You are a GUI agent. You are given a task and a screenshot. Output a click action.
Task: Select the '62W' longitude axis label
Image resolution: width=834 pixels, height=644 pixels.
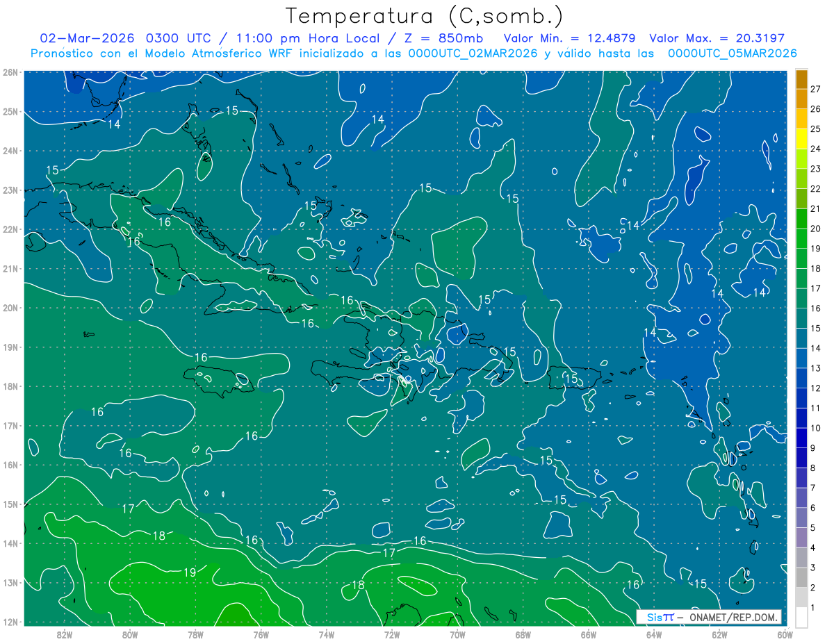click(x=719, y=634)
